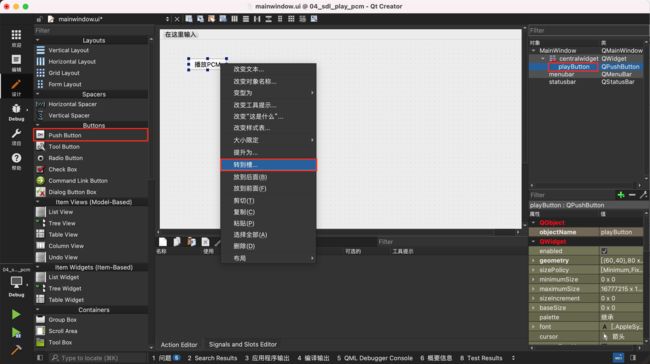Click Edit Signals/Slots toolbar icon
This screenshot has width=650, height=364.
pos(200,19)
